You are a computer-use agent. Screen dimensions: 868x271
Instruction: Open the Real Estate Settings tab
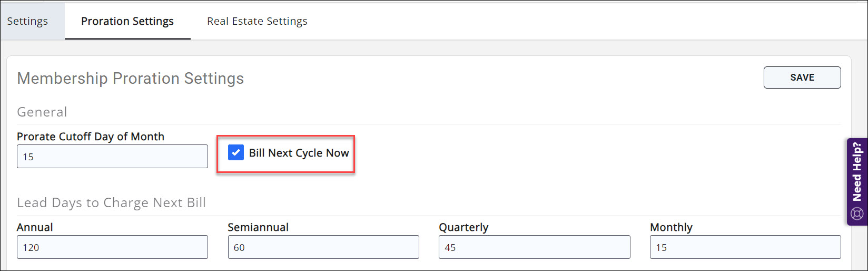pos(257,21)
